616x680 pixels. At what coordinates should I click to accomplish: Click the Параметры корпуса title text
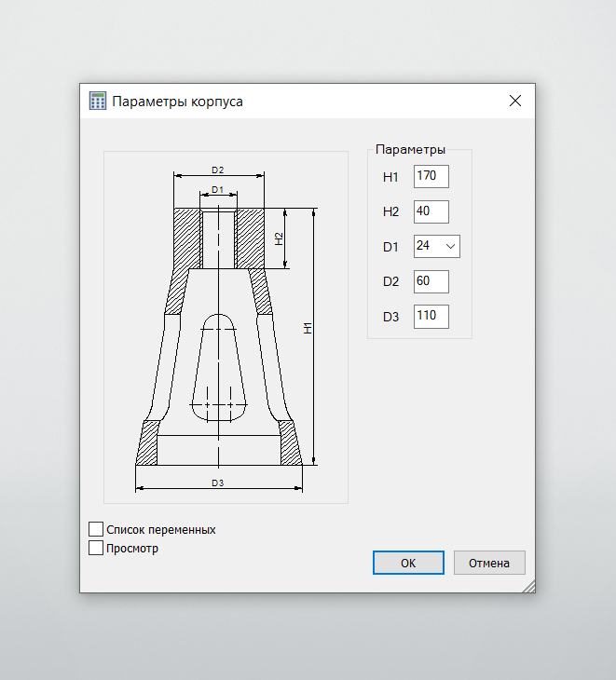click(x=177, y=102)
